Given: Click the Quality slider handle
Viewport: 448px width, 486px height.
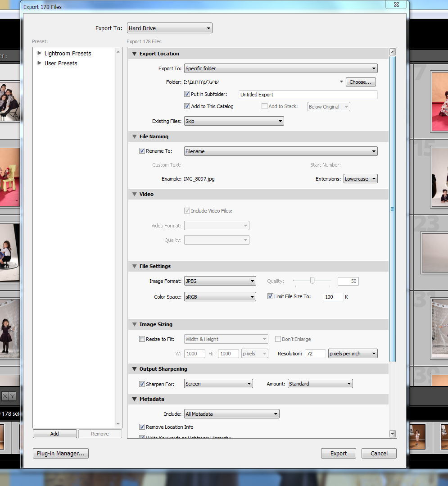Looking at the screenshot, I should coord(312,281).
